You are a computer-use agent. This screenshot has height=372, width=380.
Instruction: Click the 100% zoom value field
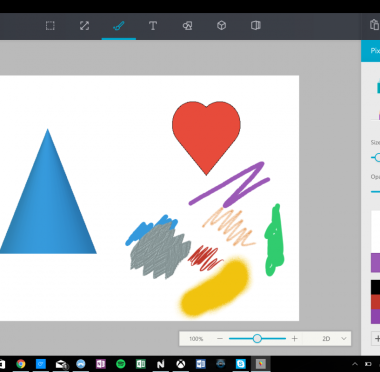click(196, 339)
